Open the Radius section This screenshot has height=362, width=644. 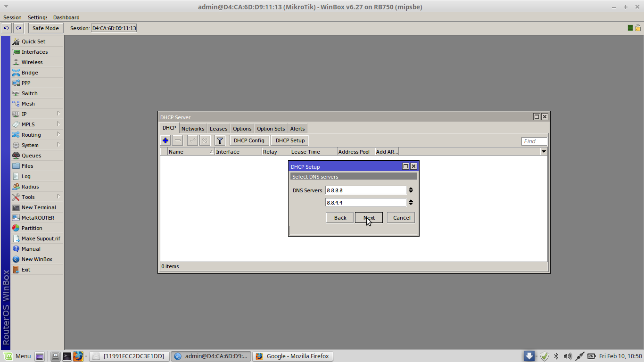tap(37, 187)
